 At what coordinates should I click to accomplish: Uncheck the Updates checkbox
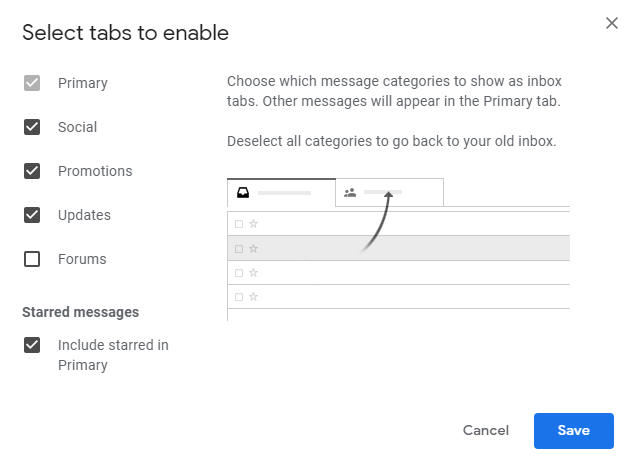(32, 215)
